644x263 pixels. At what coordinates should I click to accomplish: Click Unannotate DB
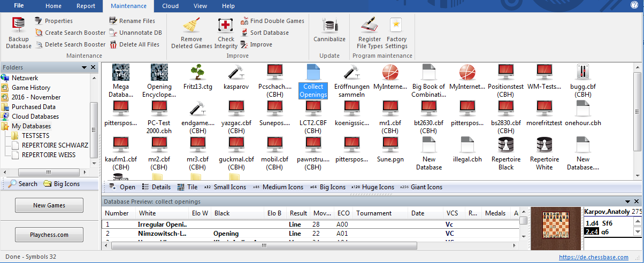pos(135,33)
